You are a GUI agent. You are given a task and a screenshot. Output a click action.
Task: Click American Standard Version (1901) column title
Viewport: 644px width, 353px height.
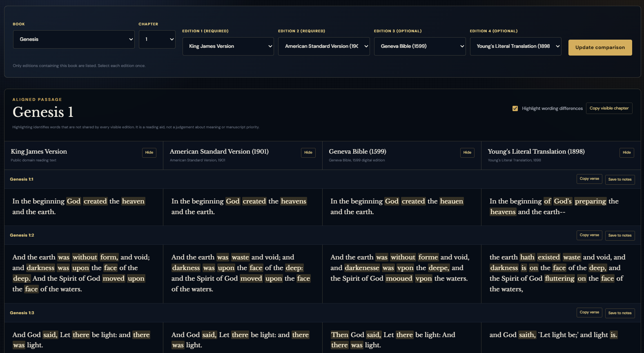[219, 152]
